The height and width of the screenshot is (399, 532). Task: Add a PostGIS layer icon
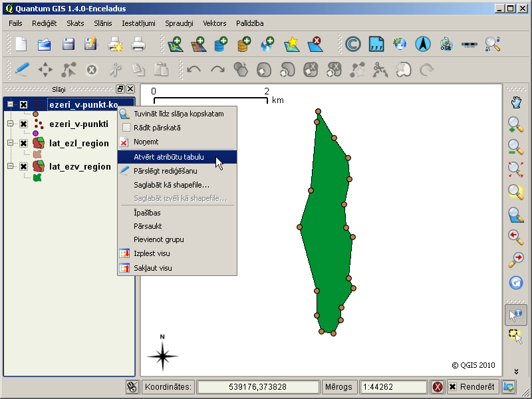(221, 44)
